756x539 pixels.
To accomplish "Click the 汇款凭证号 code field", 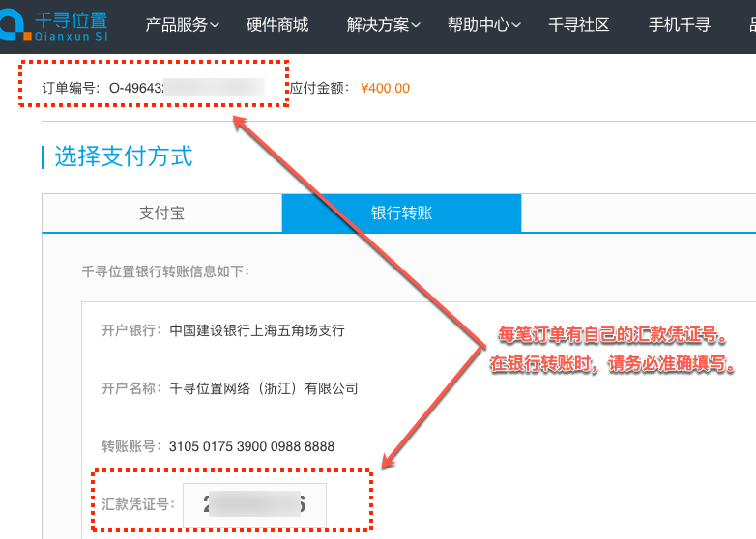I will coord(254,505).
